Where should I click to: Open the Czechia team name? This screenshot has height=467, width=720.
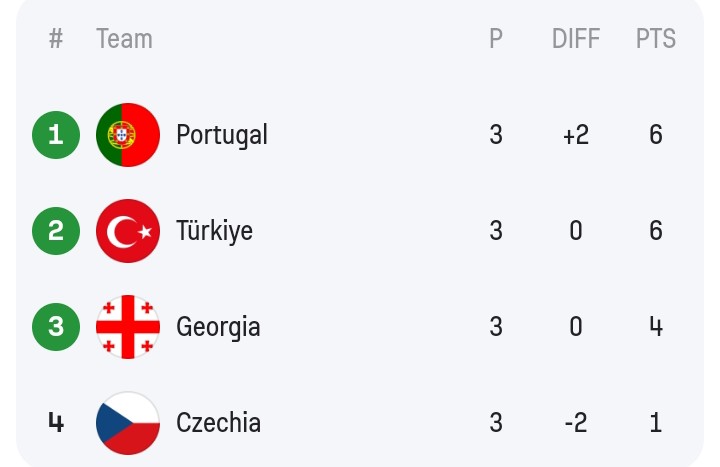(x=219, y=422)
